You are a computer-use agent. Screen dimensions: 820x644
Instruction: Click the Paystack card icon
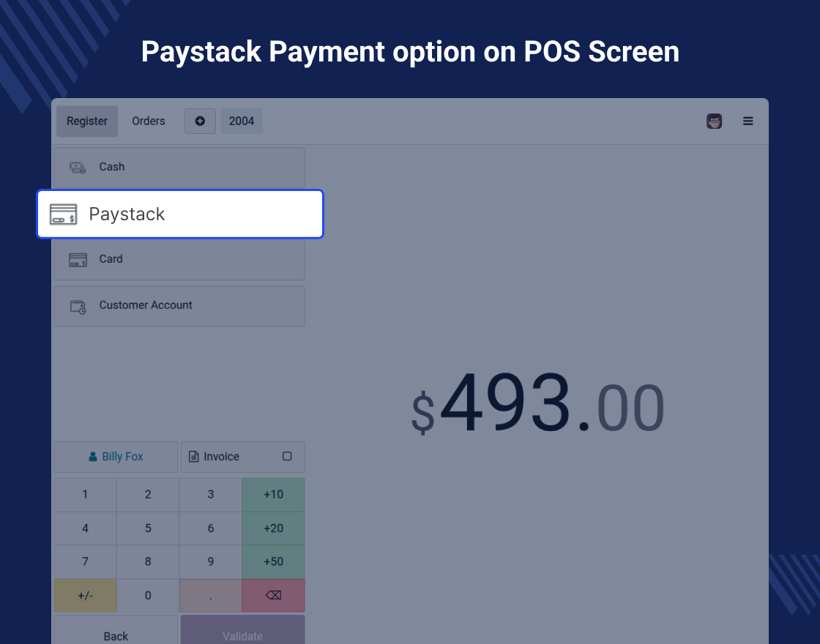(63, 214)
